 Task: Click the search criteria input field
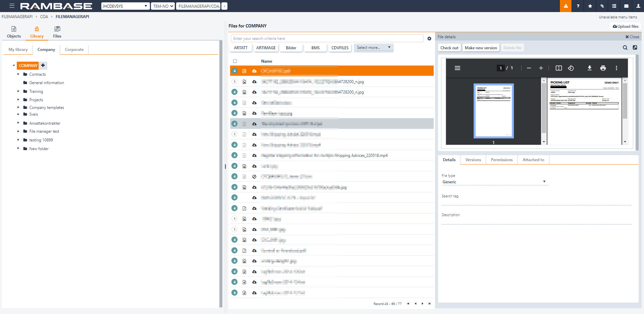click(327, 39)
